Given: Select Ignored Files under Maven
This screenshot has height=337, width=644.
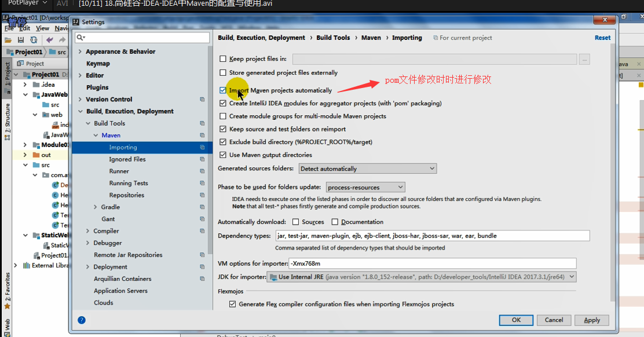Looking at the screenshot, I should pos(127,159).
